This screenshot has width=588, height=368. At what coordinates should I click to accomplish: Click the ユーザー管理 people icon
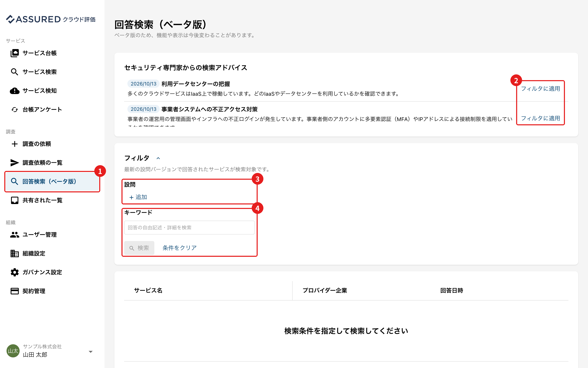coord(14,235)
